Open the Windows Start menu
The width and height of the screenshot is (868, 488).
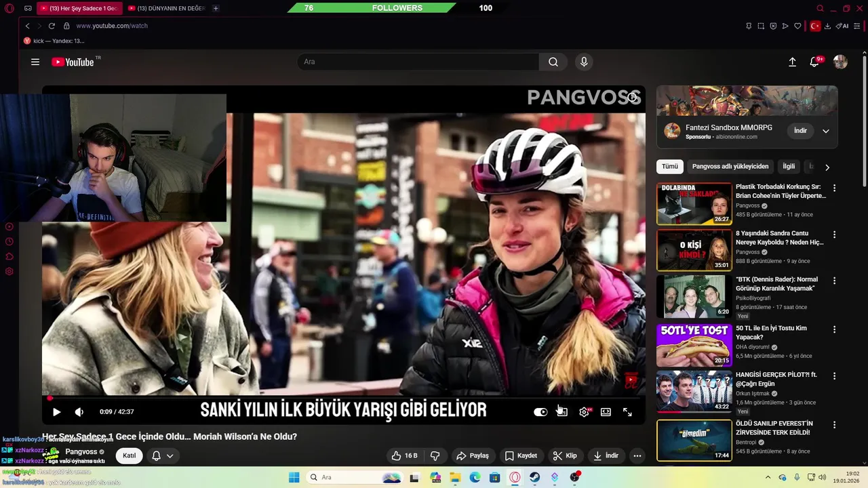294,477
